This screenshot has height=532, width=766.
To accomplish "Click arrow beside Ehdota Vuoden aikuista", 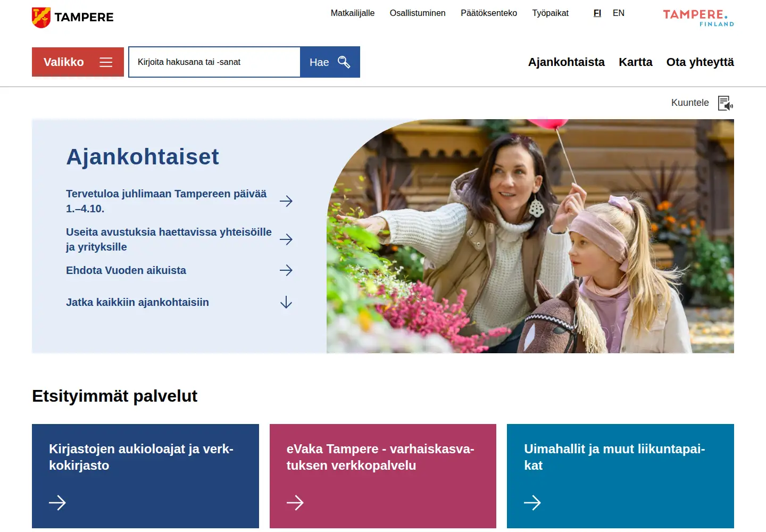I will click(286, 270).
